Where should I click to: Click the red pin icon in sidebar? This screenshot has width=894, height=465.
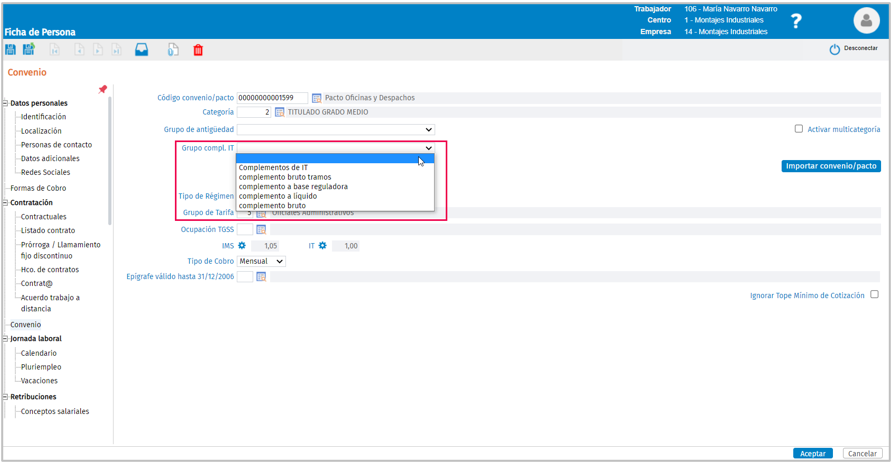102,90
